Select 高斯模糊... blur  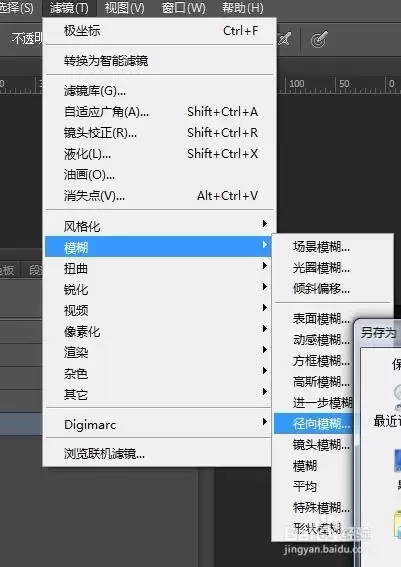pyautogui.click(x=314, y=382)
